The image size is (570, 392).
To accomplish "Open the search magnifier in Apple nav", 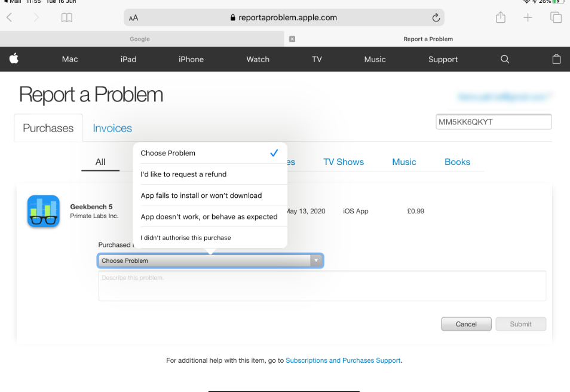I will pos(505,59).
